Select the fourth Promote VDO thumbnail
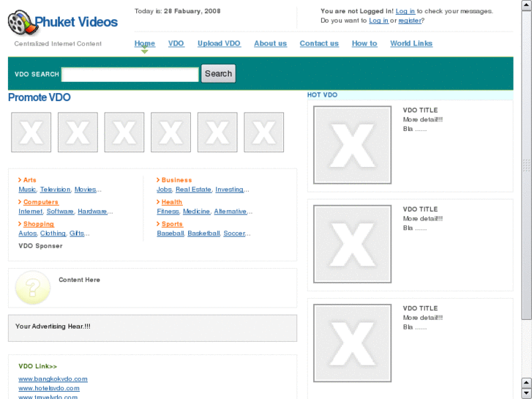This screenshot has width=532, height=399. coord(171,133)
